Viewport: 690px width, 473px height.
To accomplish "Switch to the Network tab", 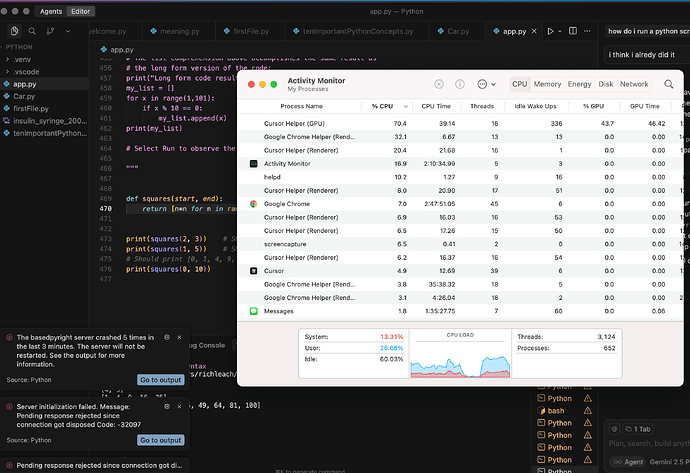I will coord(634,85).
